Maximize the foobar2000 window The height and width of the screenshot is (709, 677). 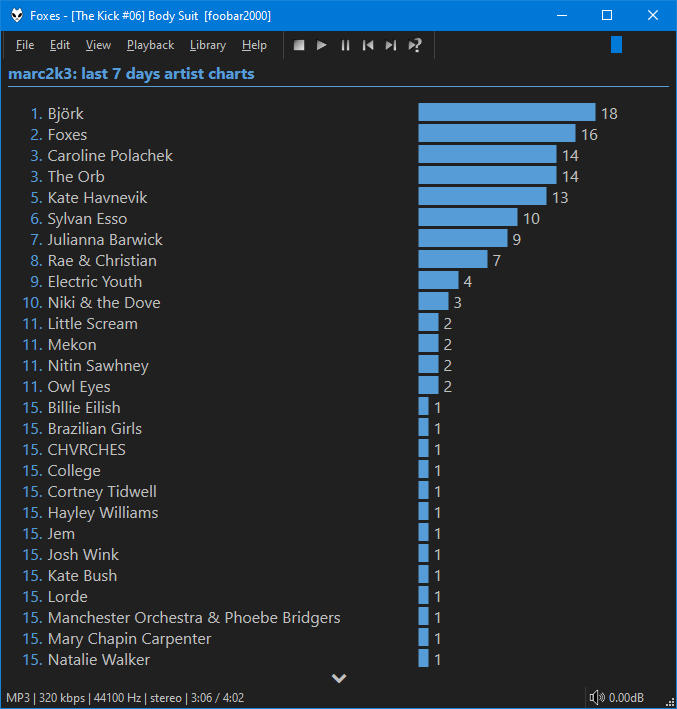click(x=607, y=15)
